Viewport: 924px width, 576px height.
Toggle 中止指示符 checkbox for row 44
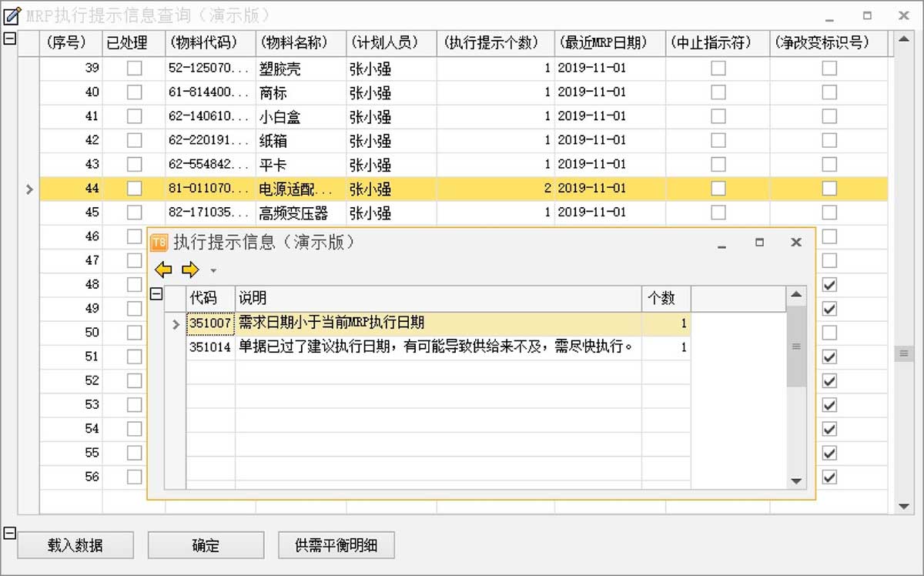coord(718,189)
